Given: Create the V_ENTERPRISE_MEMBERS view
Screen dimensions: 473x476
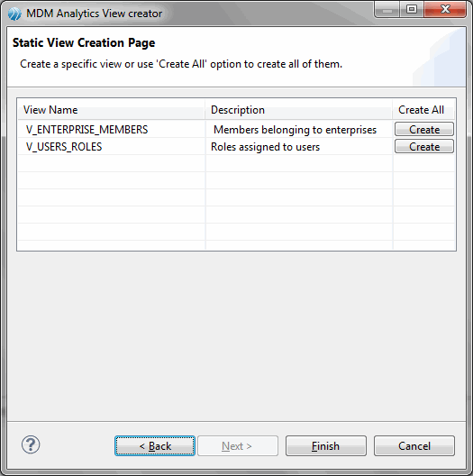Looking at the screenshot, I should pyautogui.click(x=424, y=129).
